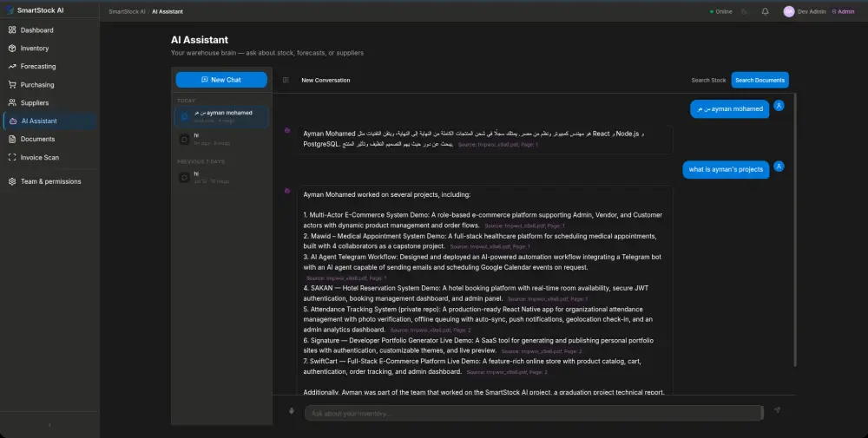Toggle the chat history sidebar panel icon
Image resolution: width=868 pixels, height=438 pixels.
point(286,80)
